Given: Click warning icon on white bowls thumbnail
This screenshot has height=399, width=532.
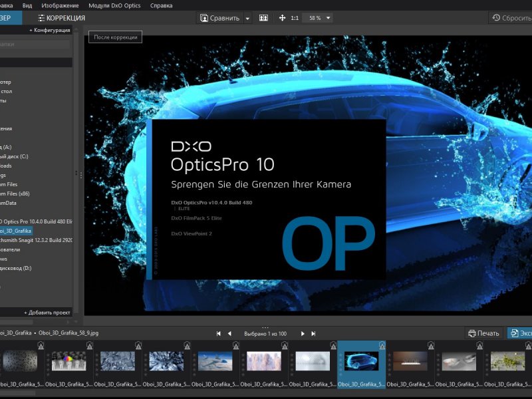Looking at the screenshot, I should [479, 345].
